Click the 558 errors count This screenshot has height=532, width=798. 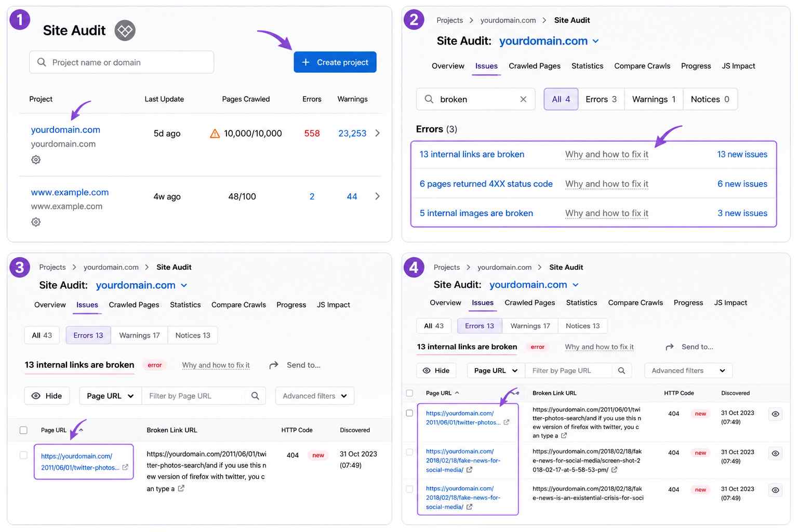pyautogui.click(x=312, y=134)
